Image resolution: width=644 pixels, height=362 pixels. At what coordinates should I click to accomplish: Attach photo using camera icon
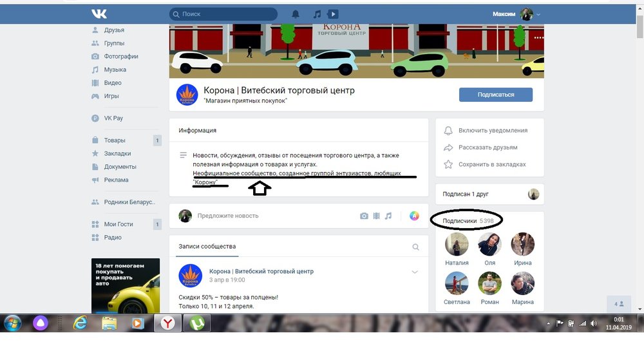pyautogui.click(x=364, y=216)
